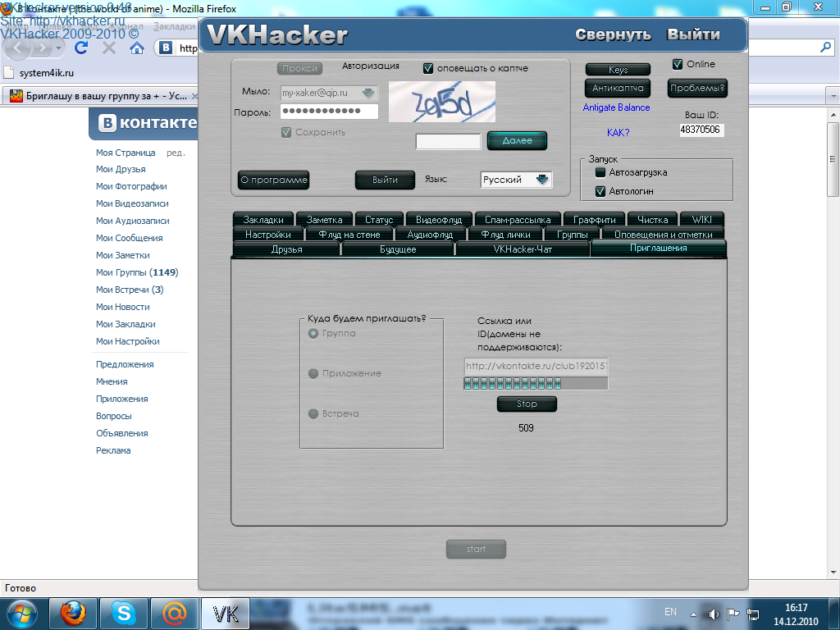Go to the Firefox home page
The image size is (840, 630).
[x=137, y=48]
